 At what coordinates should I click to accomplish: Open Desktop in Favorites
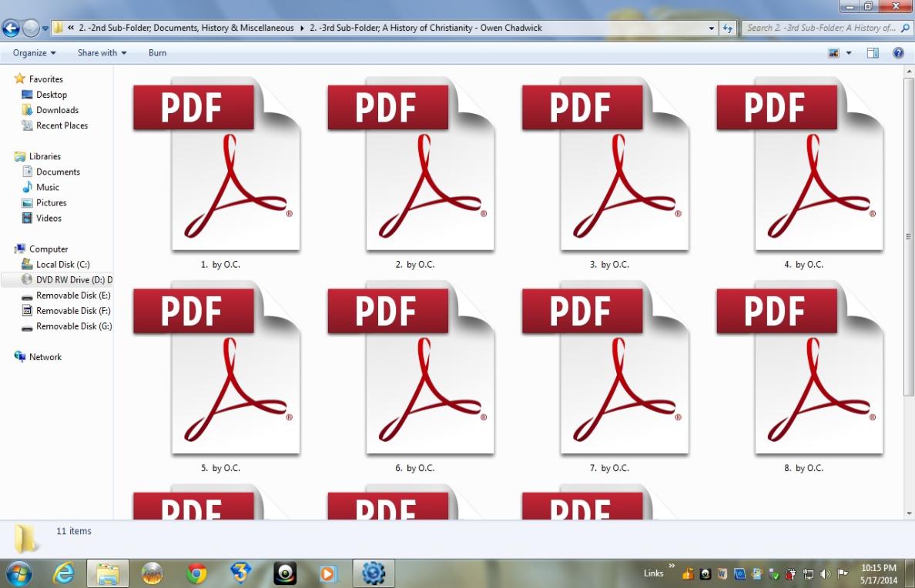(x=45, y=95)
